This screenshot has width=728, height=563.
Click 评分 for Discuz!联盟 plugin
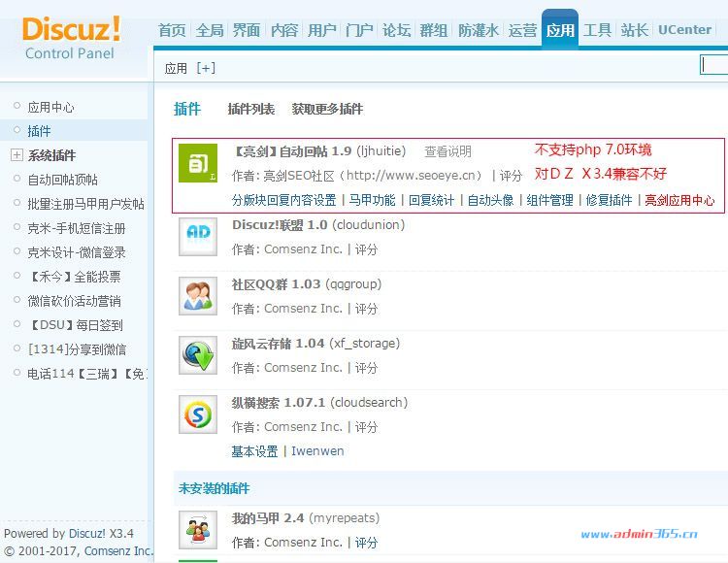366,249
